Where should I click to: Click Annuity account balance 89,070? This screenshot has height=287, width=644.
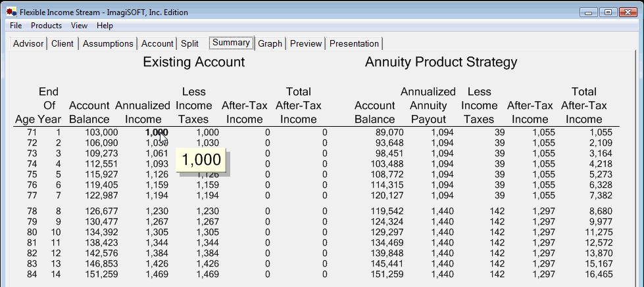click(390, 133)
